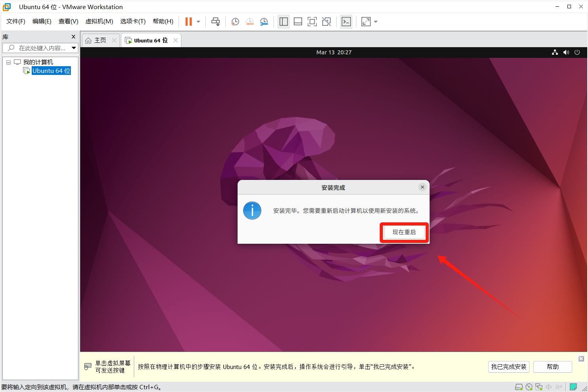588x392 pixels.
Task: Enter full screen mode icon
Action: (312, 22)
